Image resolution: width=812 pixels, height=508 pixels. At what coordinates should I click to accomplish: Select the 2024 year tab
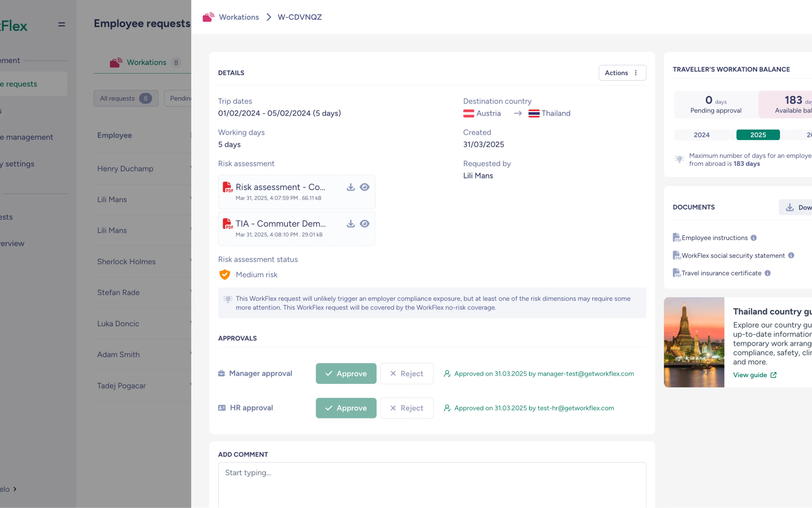coord(701,135)
